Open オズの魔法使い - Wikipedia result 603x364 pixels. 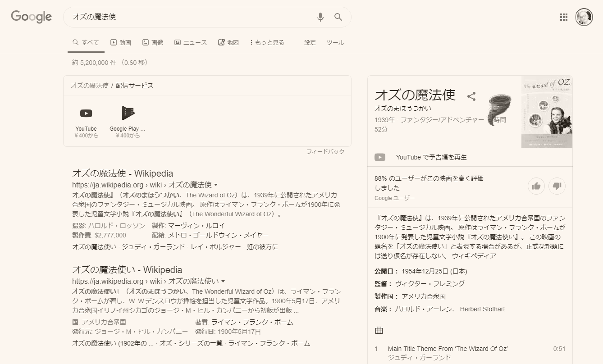click(127, 270)
